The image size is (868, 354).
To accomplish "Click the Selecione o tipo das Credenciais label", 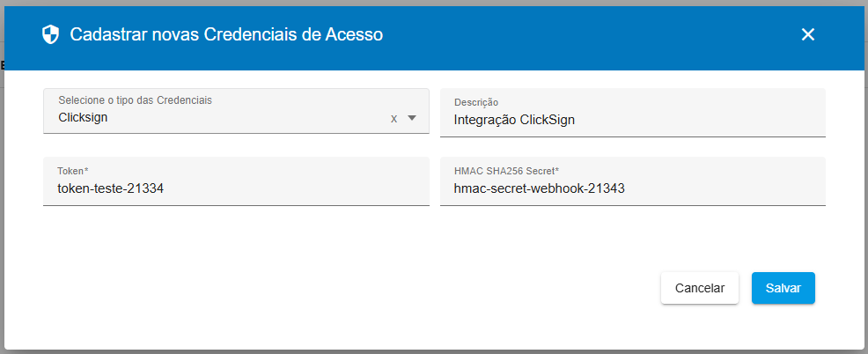I will tap(135, 100).
